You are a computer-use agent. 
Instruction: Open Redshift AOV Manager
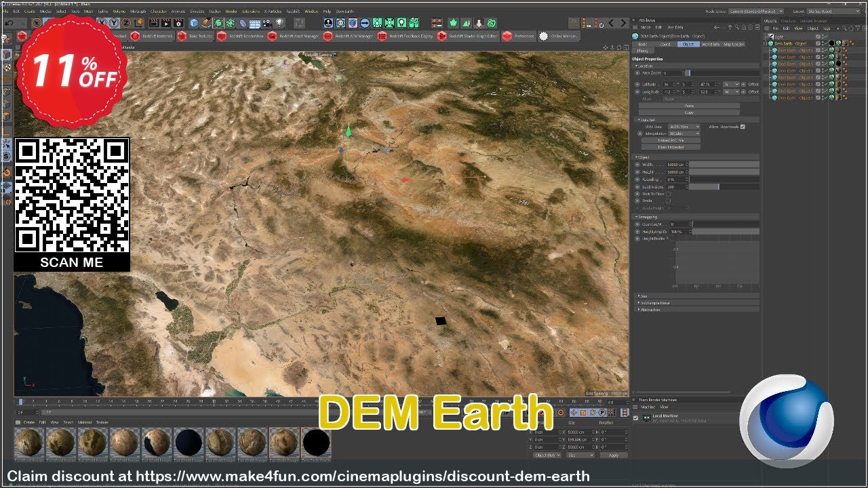pos(349,36)
